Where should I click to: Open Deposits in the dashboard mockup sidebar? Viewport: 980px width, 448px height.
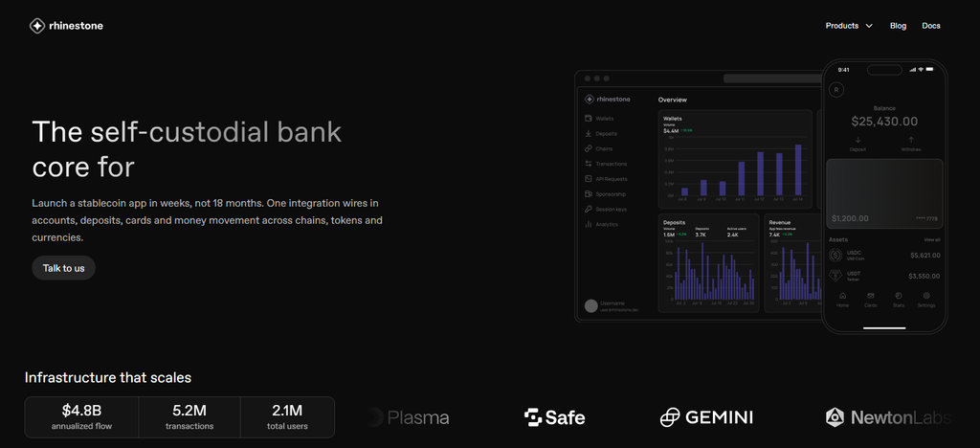click(x=601, y=134)
